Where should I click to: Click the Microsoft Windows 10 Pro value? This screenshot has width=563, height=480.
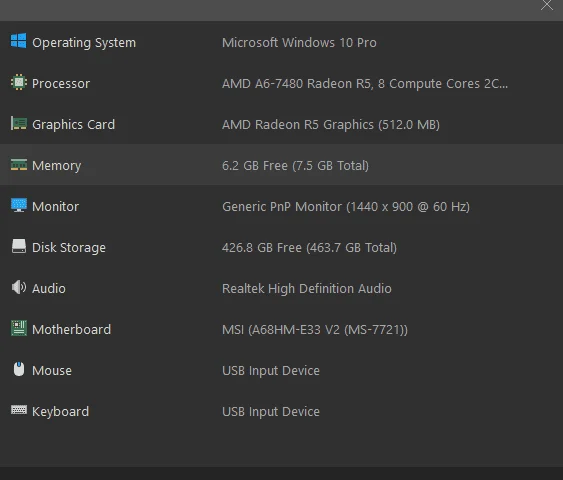(x=299, y=43)
